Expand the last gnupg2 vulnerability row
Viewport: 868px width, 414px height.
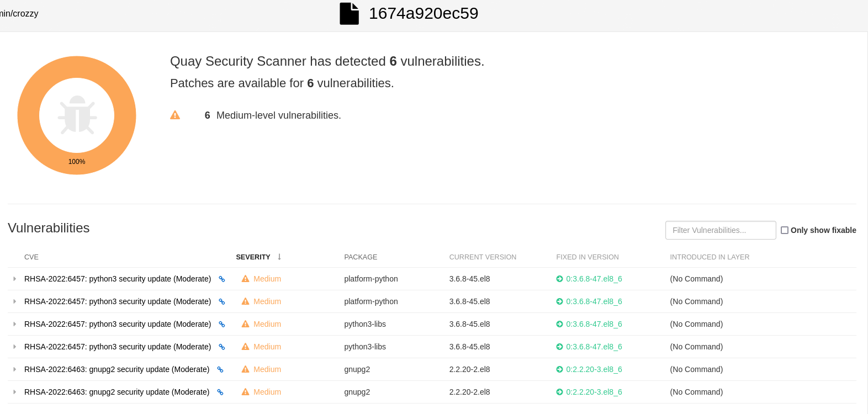coord(15,392)
